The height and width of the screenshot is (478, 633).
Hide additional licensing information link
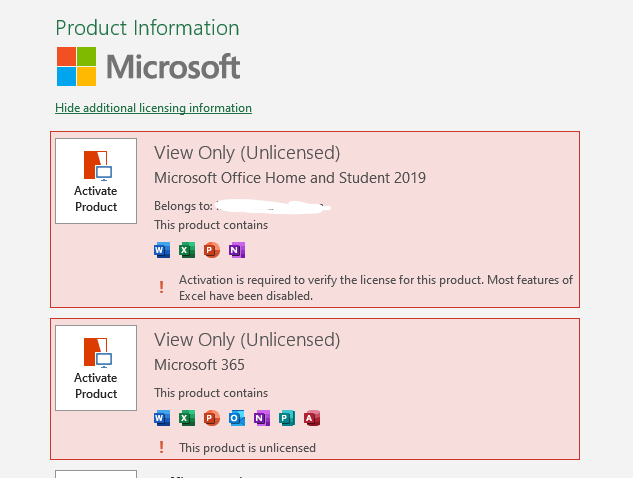[x=153, y=108]
